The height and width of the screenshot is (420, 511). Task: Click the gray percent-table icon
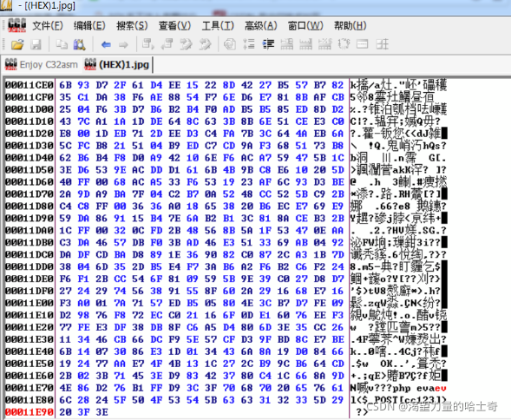[325, 43]
